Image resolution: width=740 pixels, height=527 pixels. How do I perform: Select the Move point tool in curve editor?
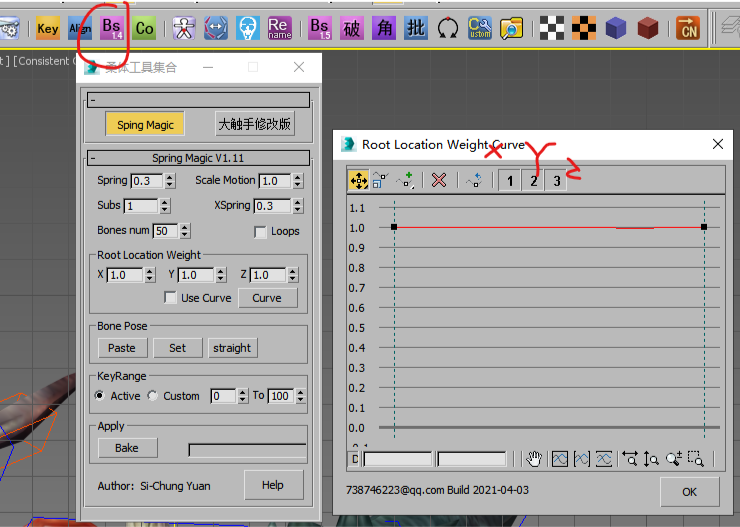pyautogui.click(x=359, y=180)
